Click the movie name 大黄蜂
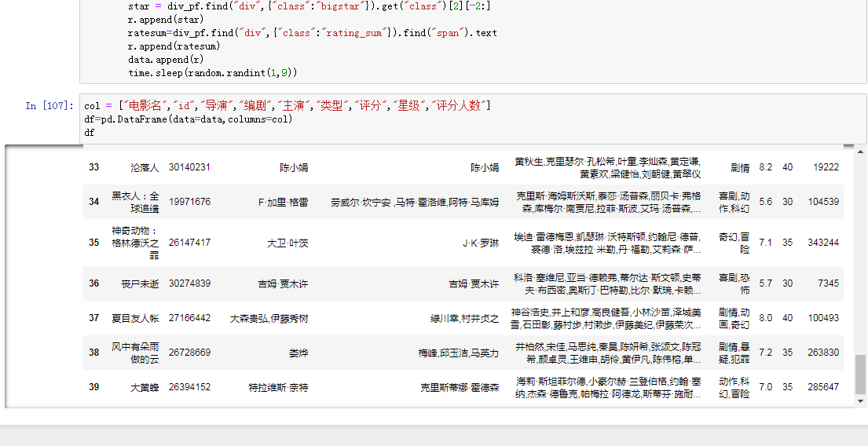 (145, 387)
